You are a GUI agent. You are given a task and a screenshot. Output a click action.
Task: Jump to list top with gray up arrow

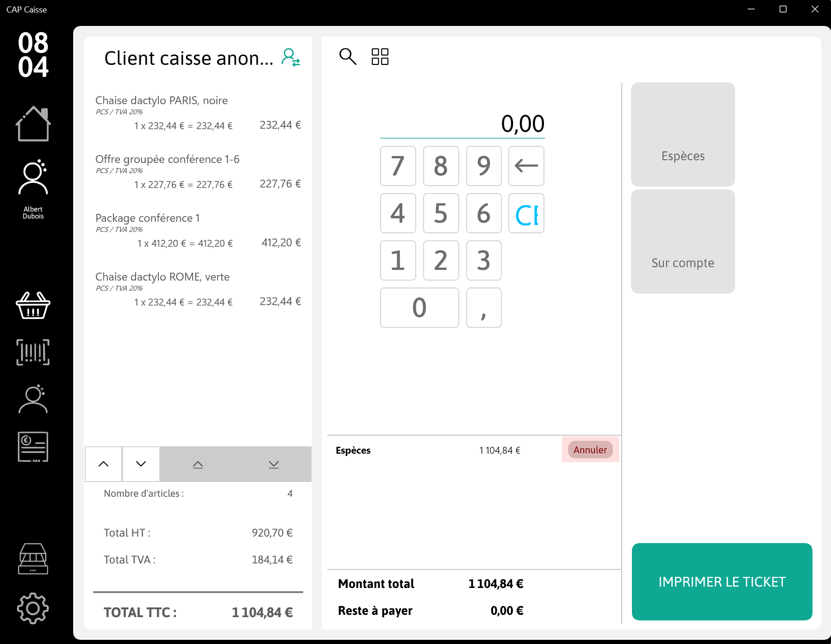coord(198,464)
